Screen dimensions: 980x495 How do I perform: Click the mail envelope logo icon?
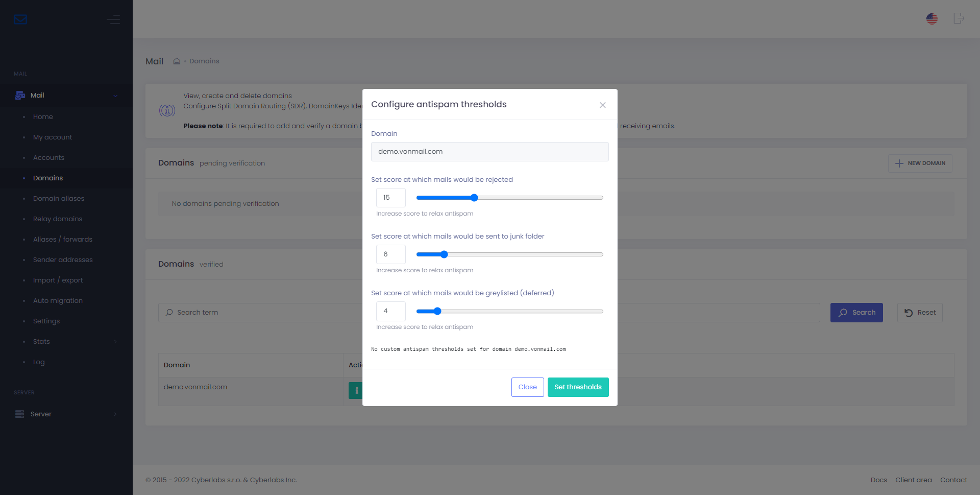[20, 19]
